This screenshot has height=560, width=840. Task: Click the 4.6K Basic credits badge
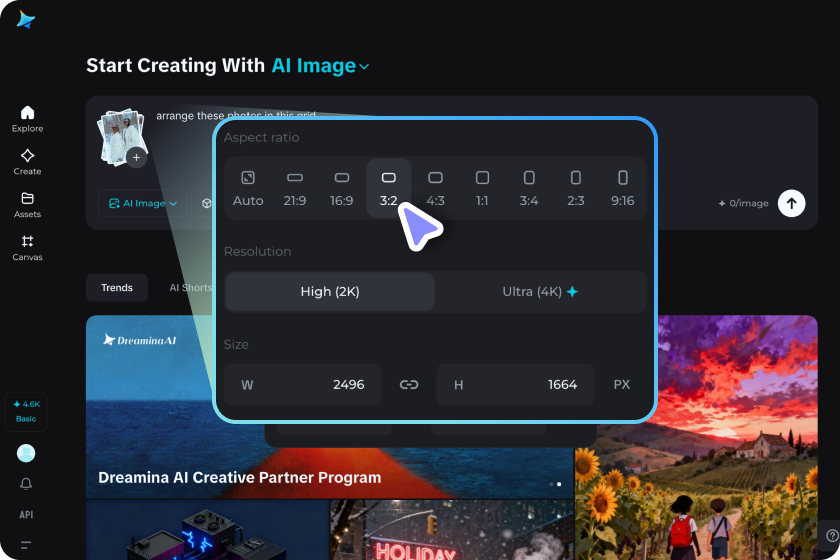[26, 412]
